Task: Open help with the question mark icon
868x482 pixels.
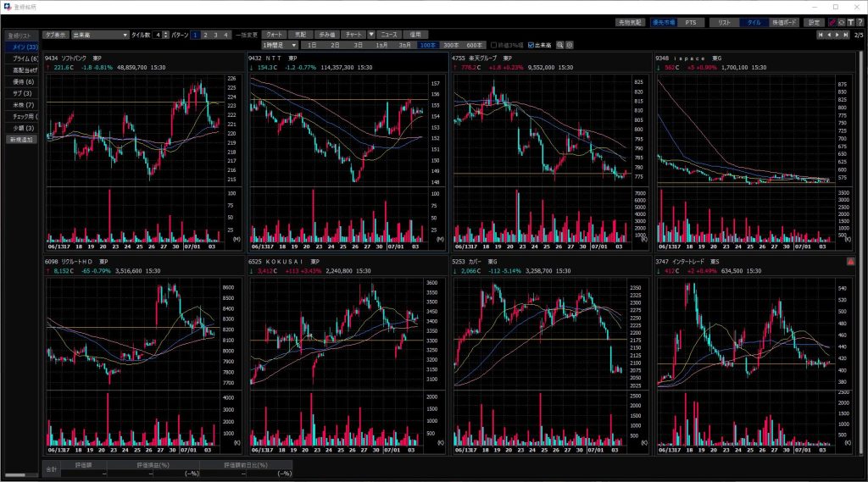Action: (860, 22)
